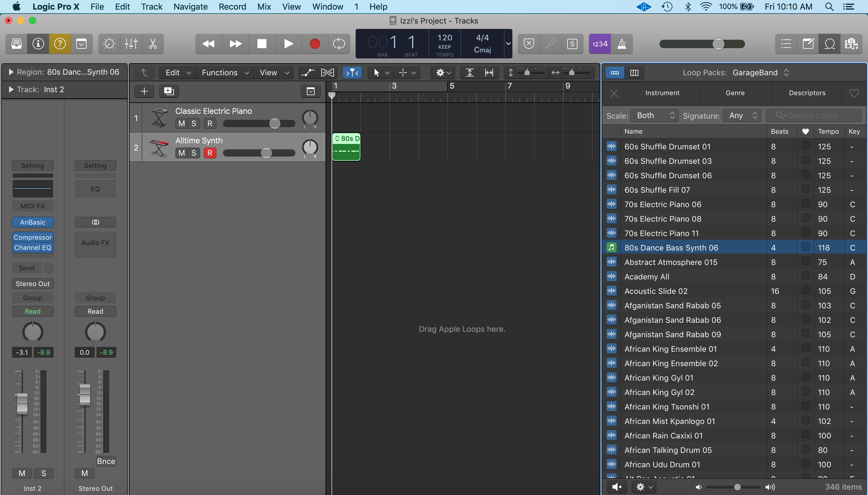Open the Editors scissors button
The width and height of the screenshot is (868, 495).
[x=153, y=44]
